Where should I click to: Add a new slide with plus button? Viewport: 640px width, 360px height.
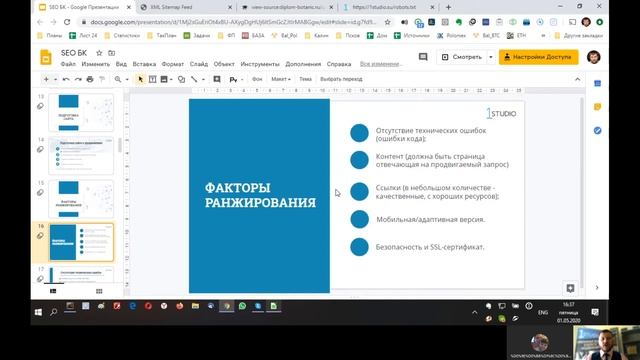(46, 79)
